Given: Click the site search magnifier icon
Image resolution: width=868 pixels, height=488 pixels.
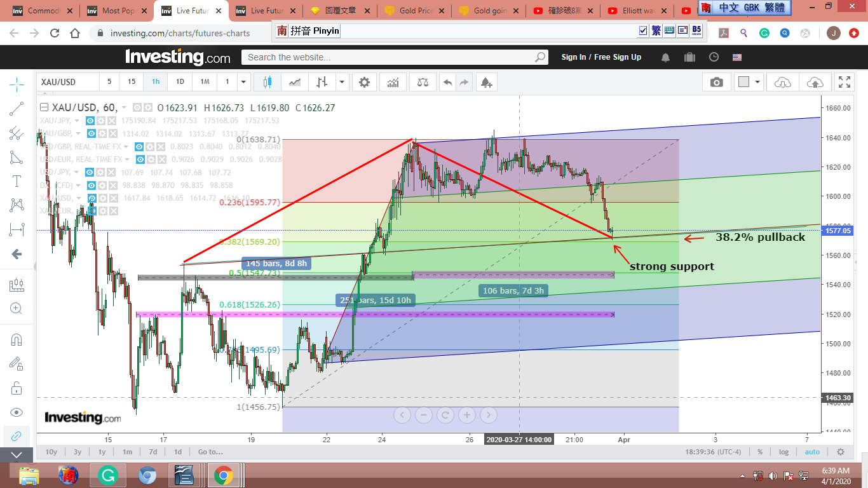Looking at the screenshot, I should pyautogui.click(x=539, y=57).
